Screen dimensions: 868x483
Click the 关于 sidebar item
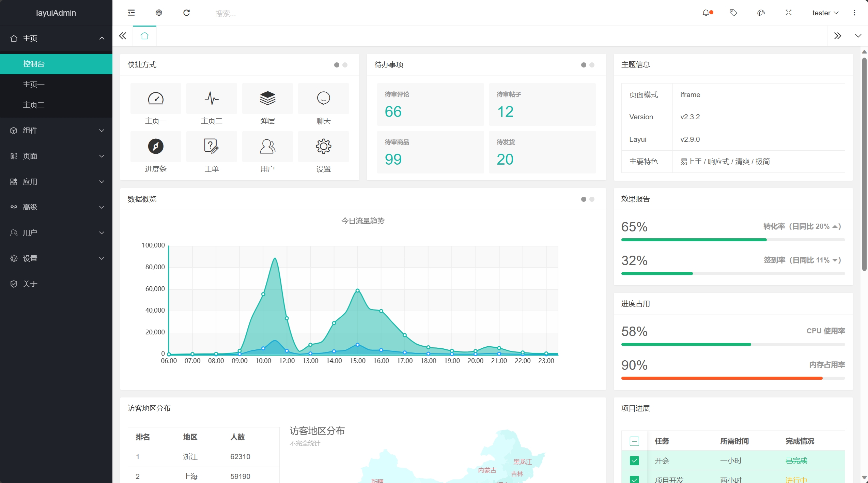[x=30, y=284]
